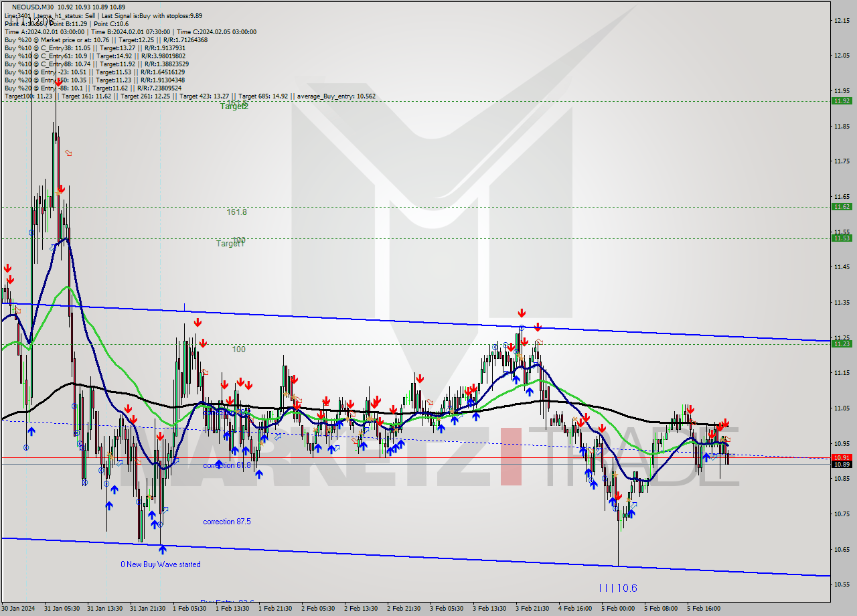This screenshot has width=857, height=616.
Task: Click the black 10.89 current price label
Action: pos(842,464)
